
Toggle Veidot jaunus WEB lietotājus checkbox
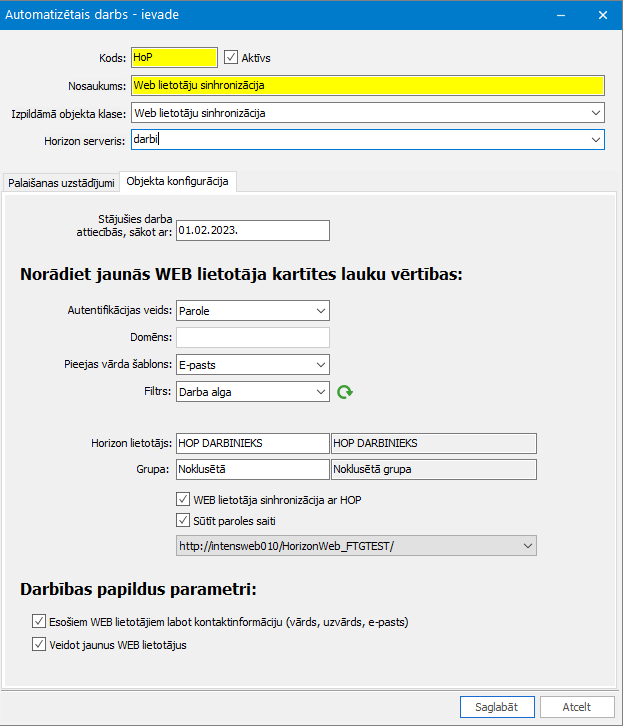tap(39, 644)
